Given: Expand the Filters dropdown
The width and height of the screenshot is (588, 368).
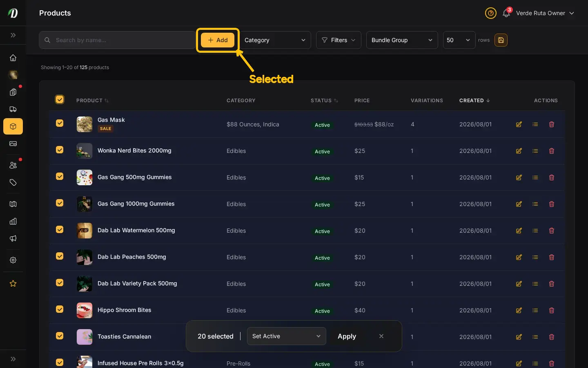Looking at the screenshot, I should point(339,40).
